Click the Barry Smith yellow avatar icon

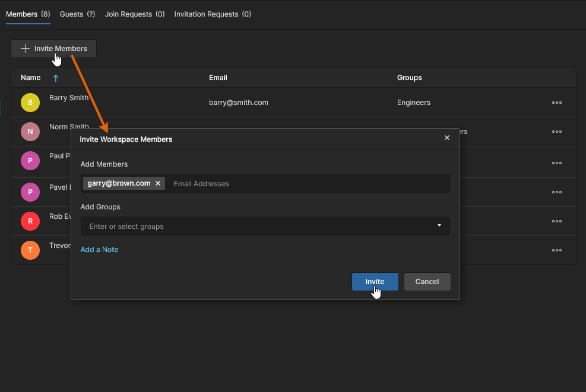30,103
